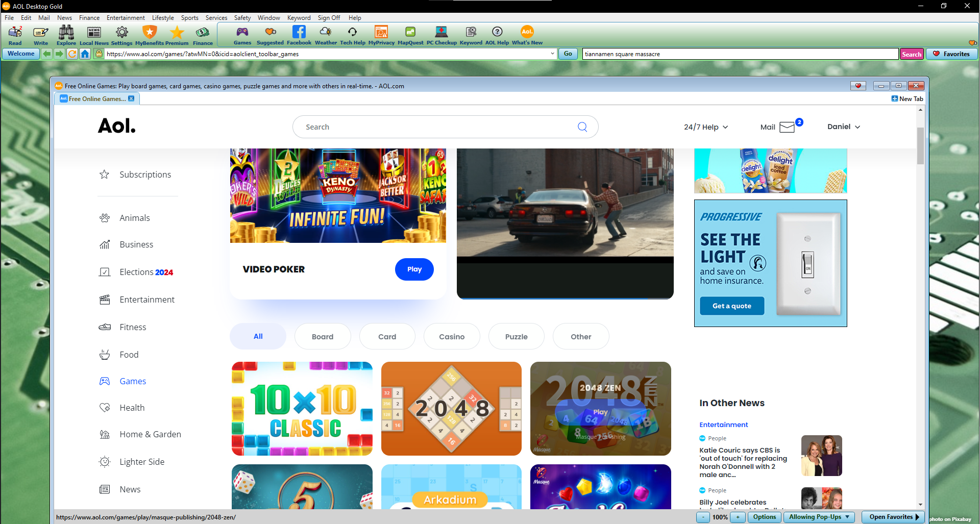The width and height of the screenshot is (980, 524).
Task: Filter games by Puzzle category
Action: tap(516, 337)
